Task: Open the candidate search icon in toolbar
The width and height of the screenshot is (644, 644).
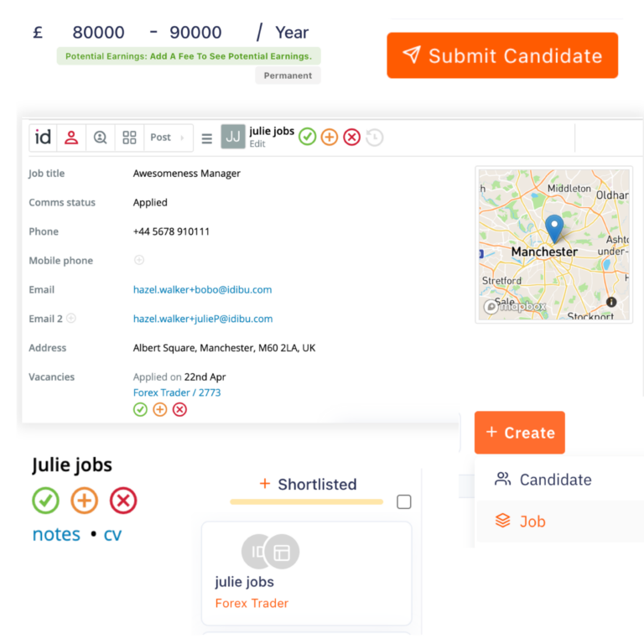Action: pyautogui.click(x=101, y=138)
